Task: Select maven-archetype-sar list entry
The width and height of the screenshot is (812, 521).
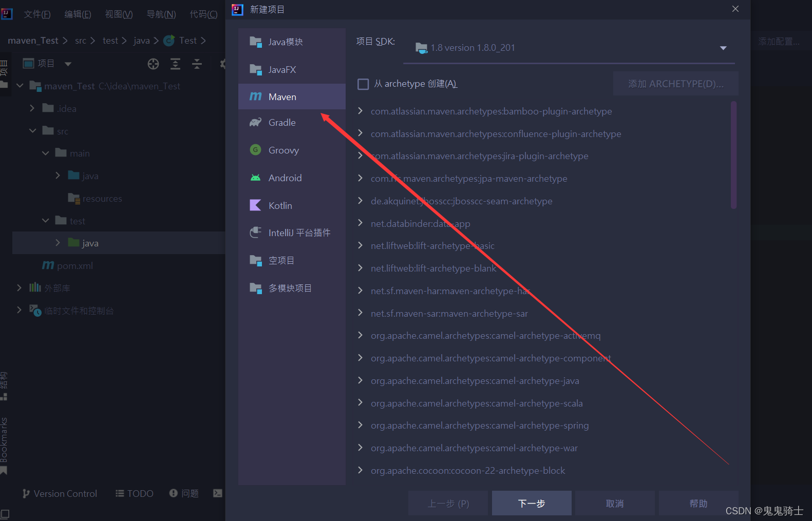Action: (449, 313)
